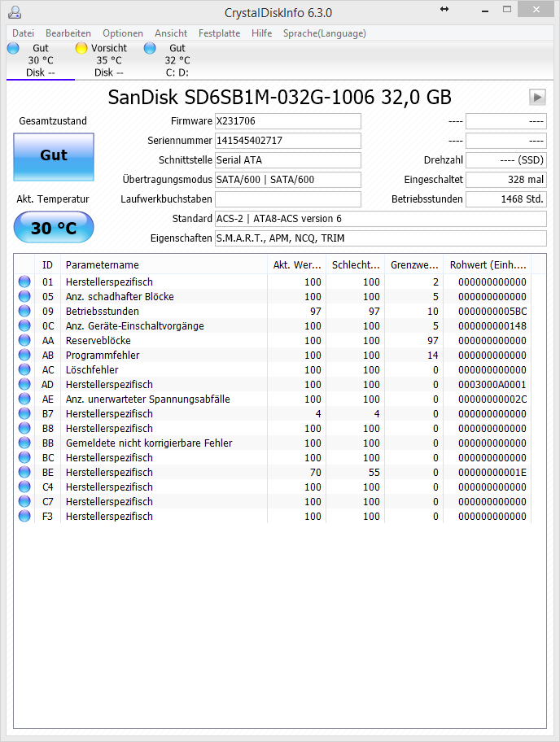The height and width of the screenshot is (742, 560).
Task: Click the Schlecht... column header
Action: (356, 265)
